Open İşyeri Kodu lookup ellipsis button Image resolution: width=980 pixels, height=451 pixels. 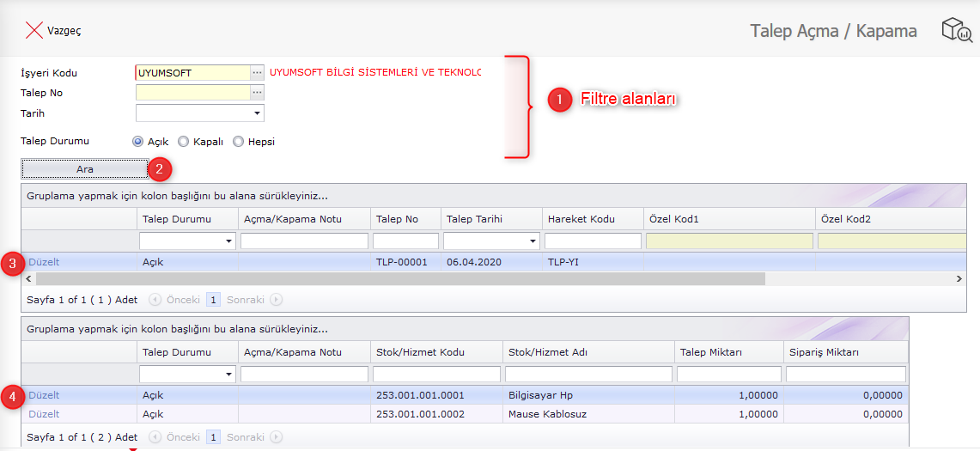(x=257, y=73)
